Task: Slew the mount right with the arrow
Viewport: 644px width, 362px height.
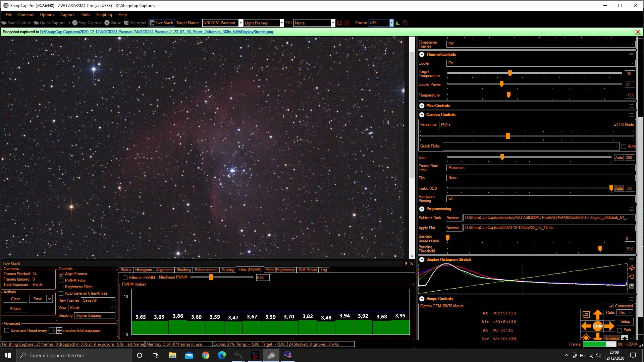Action: click(609, 326)
